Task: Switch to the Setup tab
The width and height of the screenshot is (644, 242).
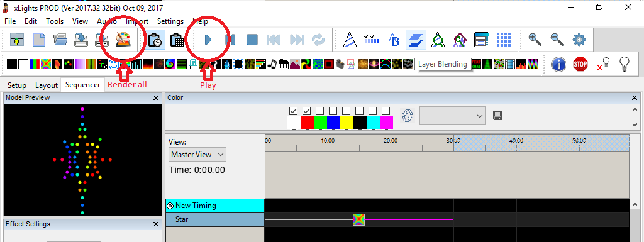Action: point(17,85)
